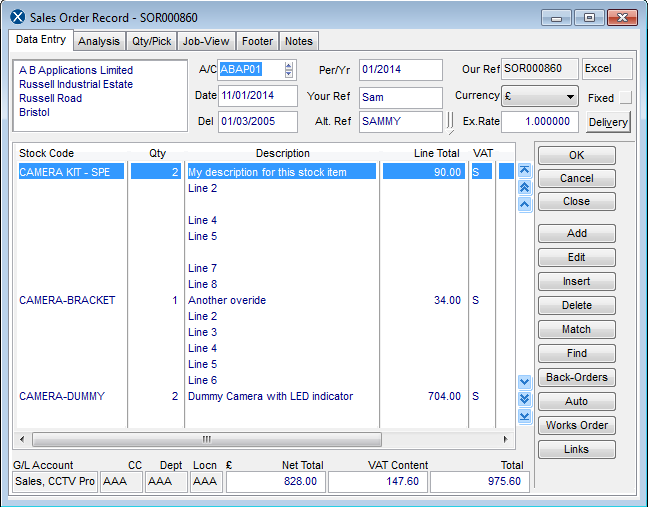Click the Alt. Ref field containing SAMMY
648x507 pixels.
[x=400, y=121]
